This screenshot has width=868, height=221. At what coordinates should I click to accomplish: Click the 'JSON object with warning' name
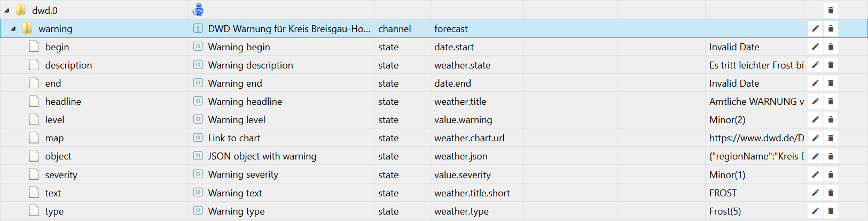(262, 156)
